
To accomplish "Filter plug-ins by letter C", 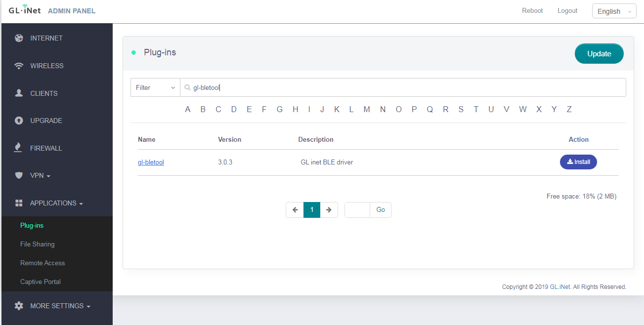I will coord(218,109).
